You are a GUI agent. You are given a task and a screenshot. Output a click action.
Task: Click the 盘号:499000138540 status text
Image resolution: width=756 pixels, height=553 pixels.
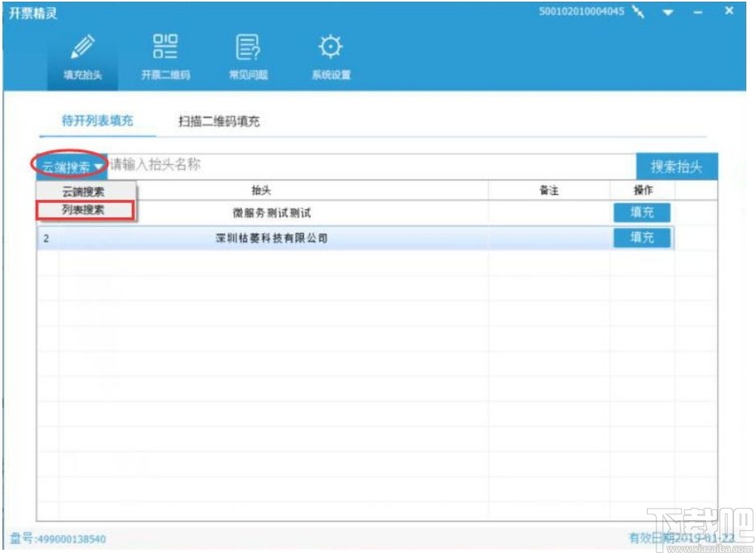(x=58, y=538)
